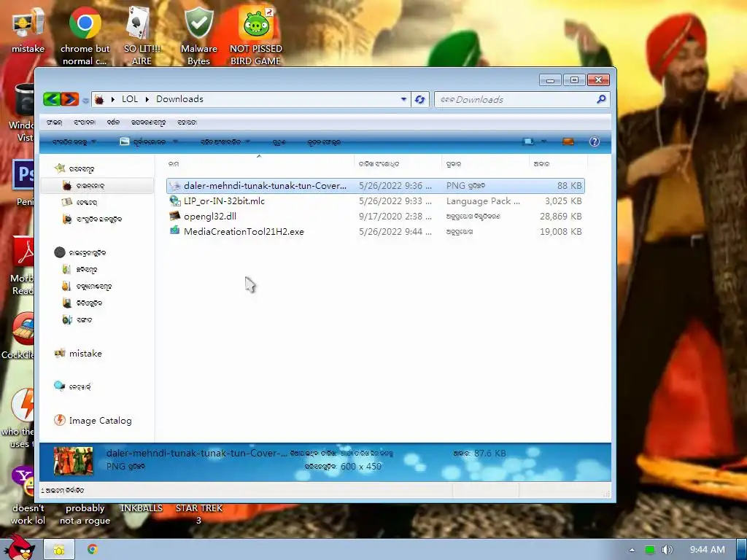Select 'mistake' computer in the navigation pane
This screenshot has width=747, height=560.
point(79,354)
